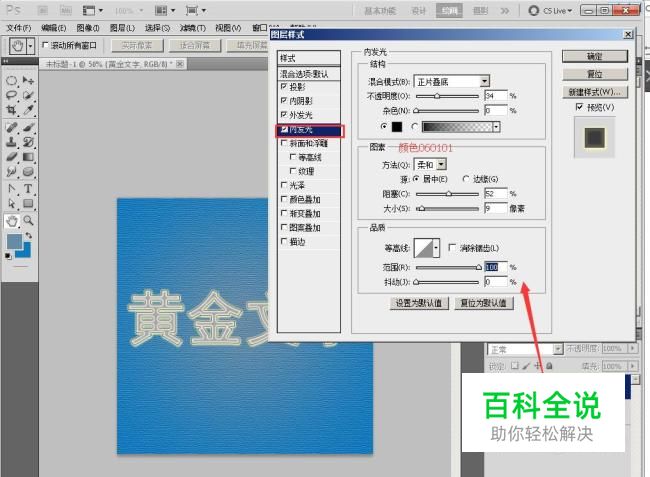Open the 等高线 contour picker dropdown
Viewport: 650px width, 477px height.
pyautogui.click(x=436, y=248)
